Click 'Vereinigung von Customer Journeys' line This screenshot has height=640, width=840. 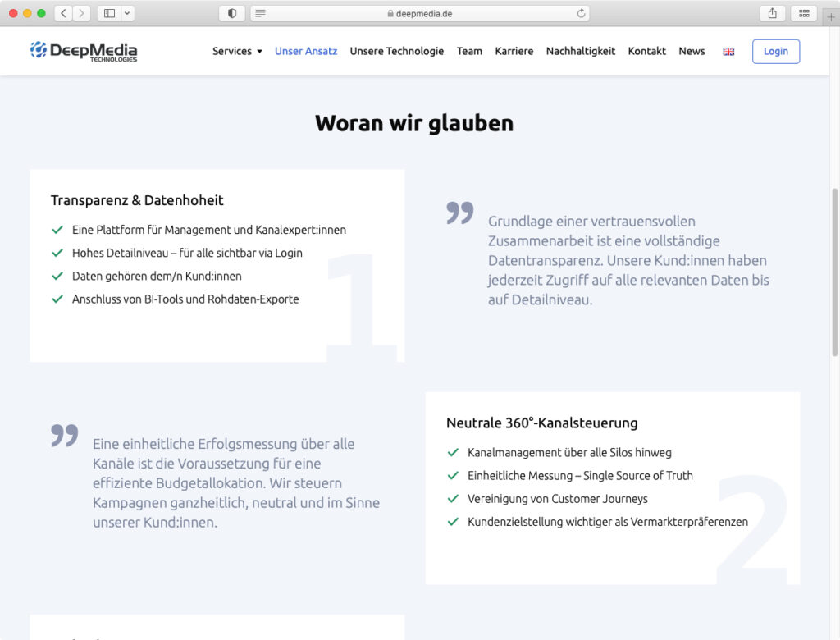(558, 499)
